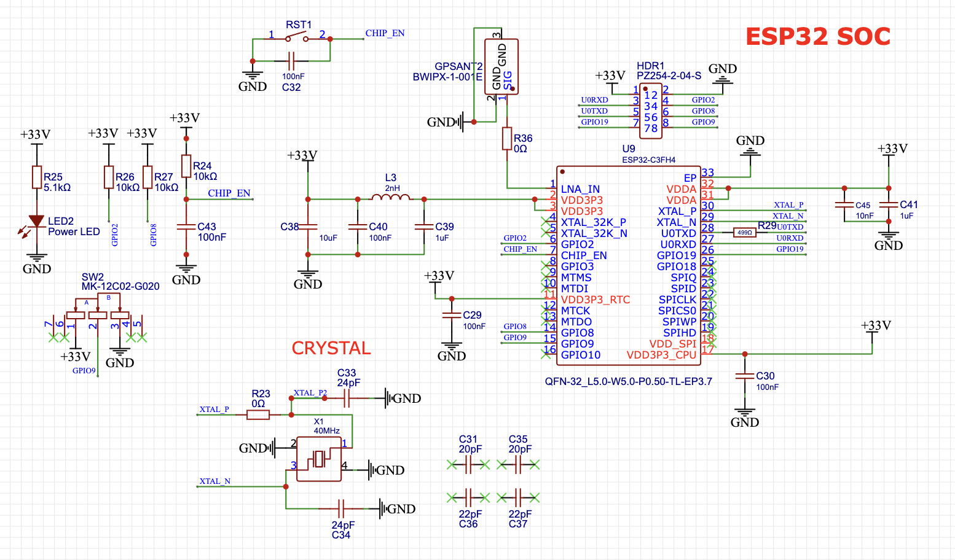Viewport: 955px width, 560px height.
Task: Select the RST1 push-button switch symbol
Action: point(298,38)
